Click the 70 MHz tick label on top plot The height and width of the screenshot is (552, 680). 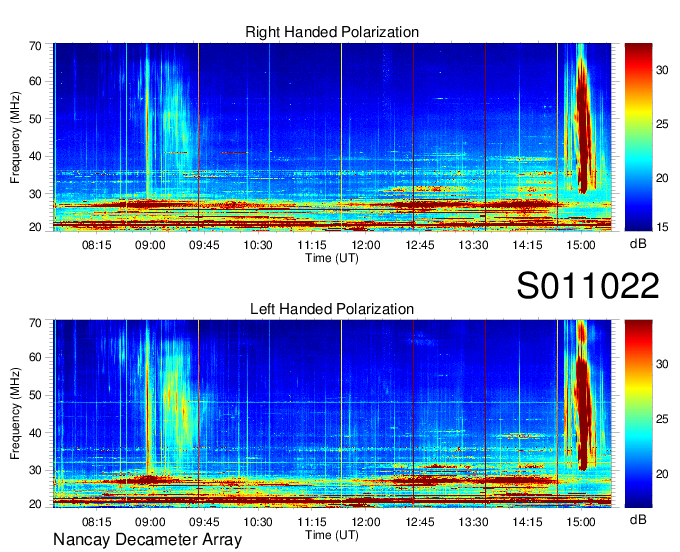(35, 46)
